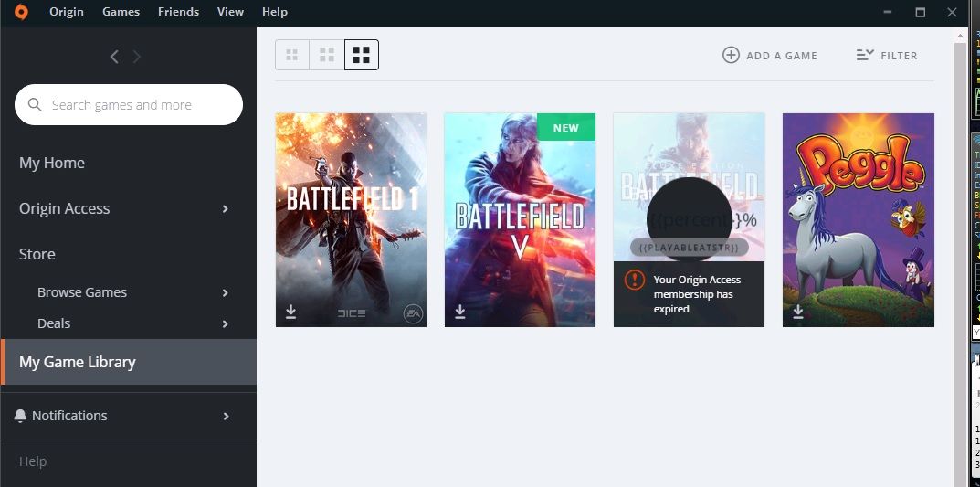Open Origin Access in sidebar
This screenshot has width=980, height=487.
coord(64,208)
